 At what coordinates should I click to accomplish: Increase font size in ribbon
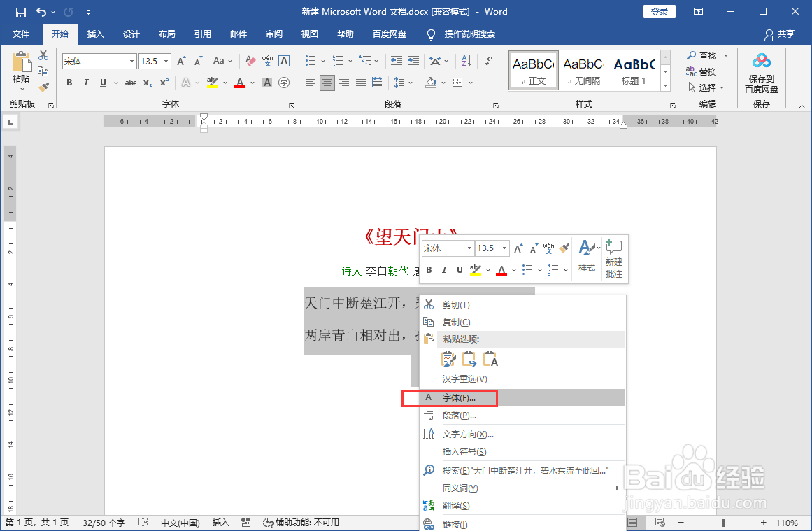tap(181, 61)
